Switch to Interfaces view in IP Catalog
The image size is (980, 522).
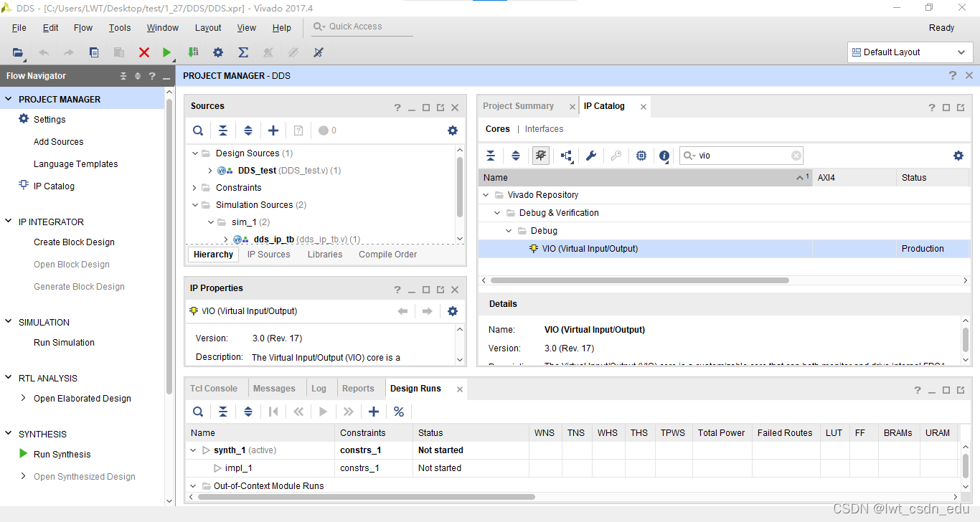(544, 129)
